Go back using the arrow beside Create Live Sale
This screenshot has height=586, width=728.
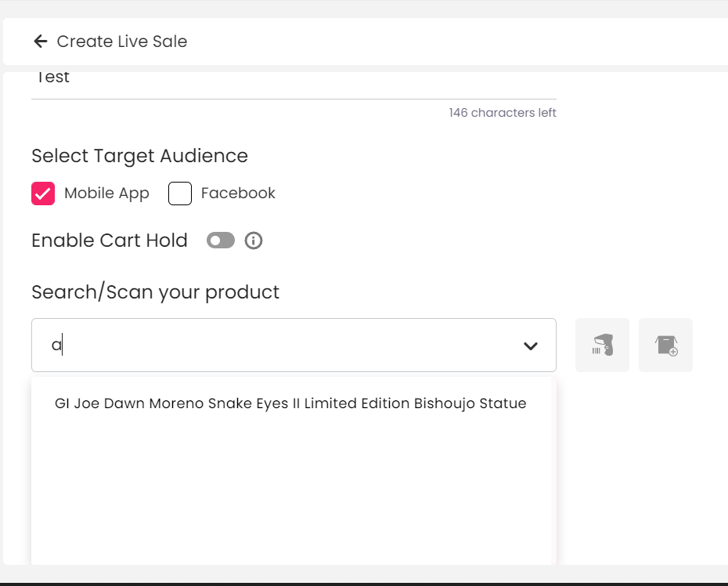click(x=41, y=42)
